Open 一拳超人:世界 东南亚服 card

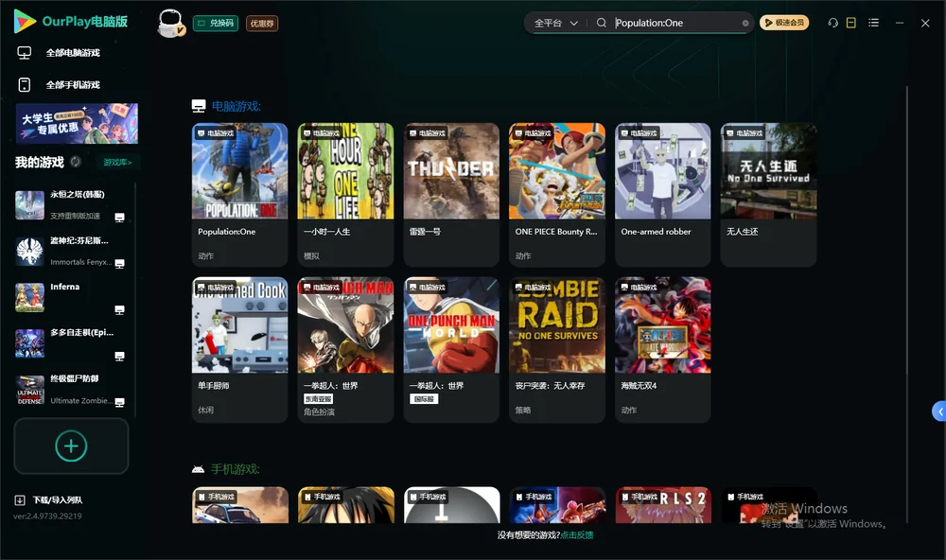[x=345, y=349]
